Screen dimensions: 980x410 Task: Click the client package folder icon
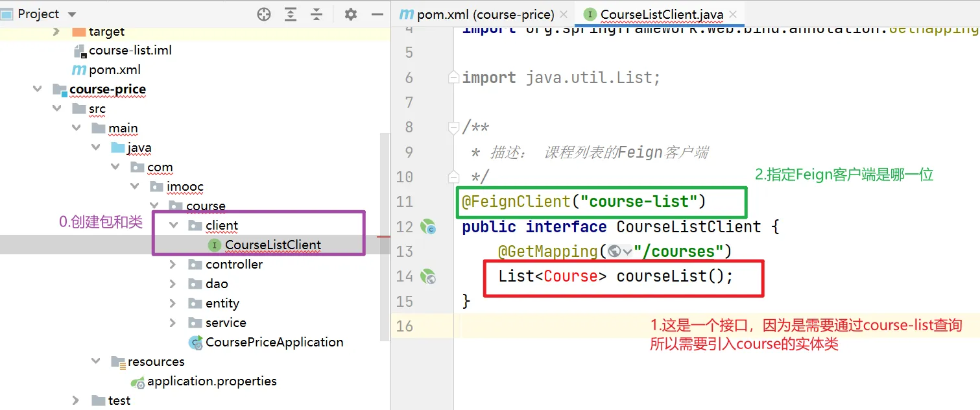pyautogui.click(x=195, y=225)
